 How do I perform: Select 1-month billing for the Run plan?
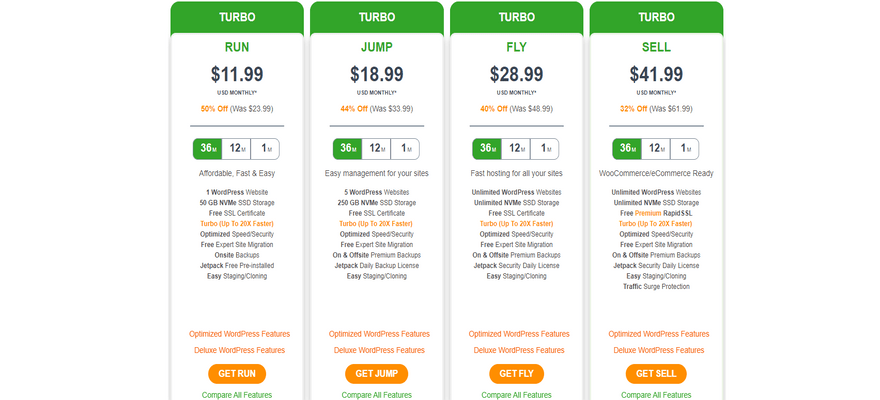(x=265, y=149)
